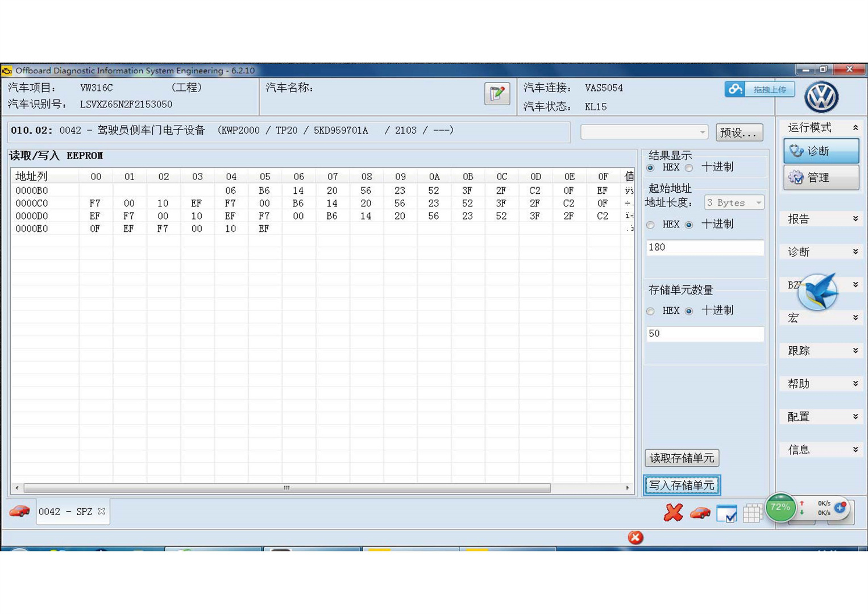Select HEX radio for 起始地址 start address
Image resolution: width=868 pixels, height=614 pixels.
pyautogui.click(x=650, y=225)
